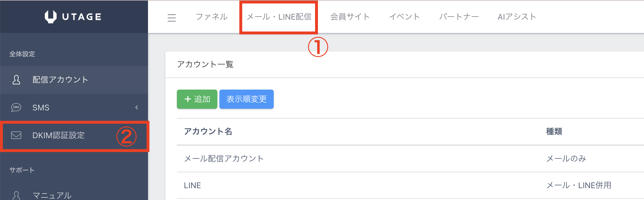Open the ファネル tab
The width and height of the screenshot is (644, 200).
[212, 17]
